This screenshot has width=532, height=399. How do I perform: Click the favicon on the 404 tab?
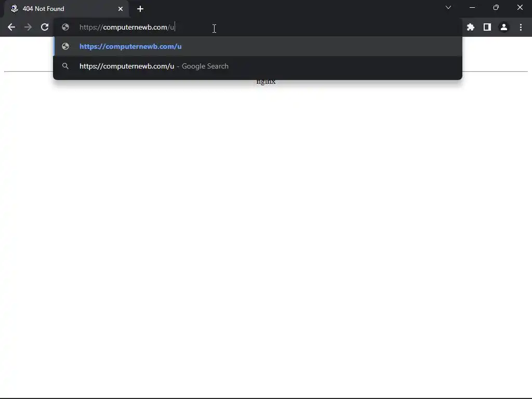[x=14, y=9]
